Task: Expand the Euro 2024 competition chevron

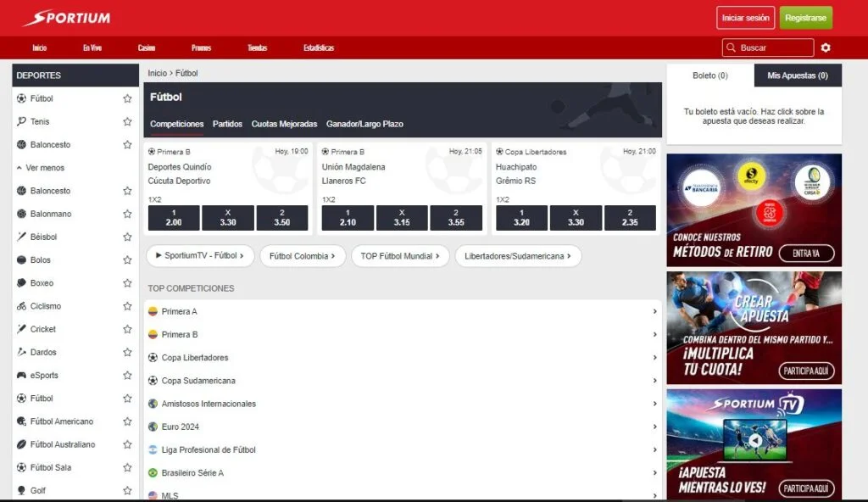Action: (x=655, y=427)
